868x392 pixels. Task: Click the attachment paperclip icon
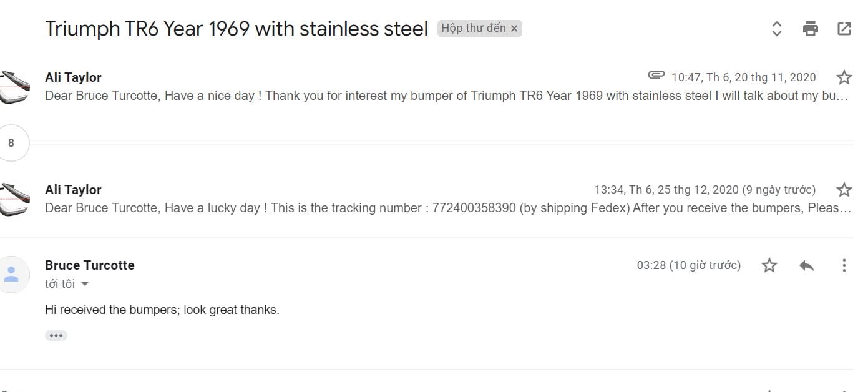tap(656, 76)
